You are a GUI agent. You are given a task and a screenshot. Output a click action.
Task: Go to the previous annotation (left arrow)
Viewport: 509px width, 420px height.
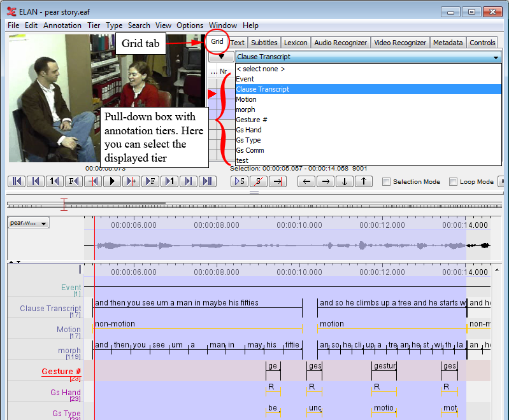pyautogui.click(x=306, y=181)
